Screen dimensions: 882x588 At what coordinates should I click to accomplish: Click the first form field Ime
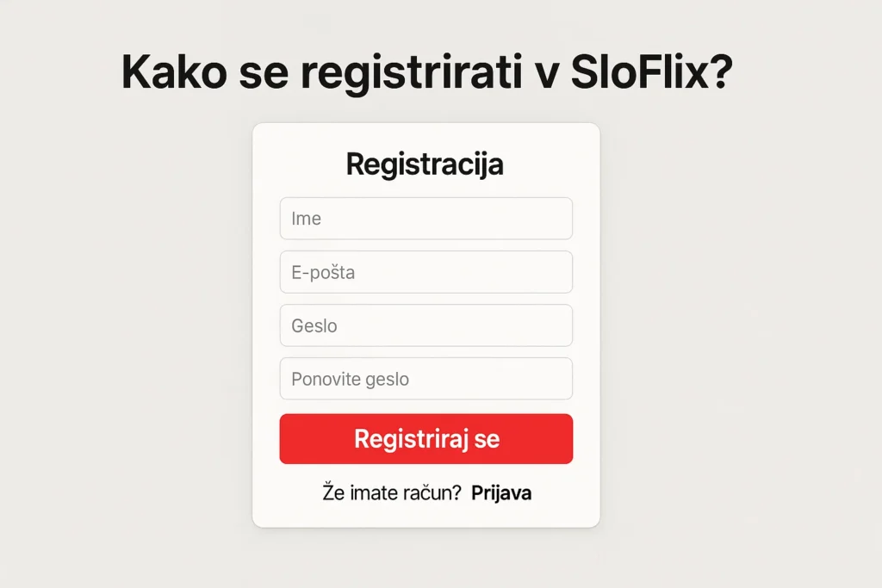tap(426, 218)
